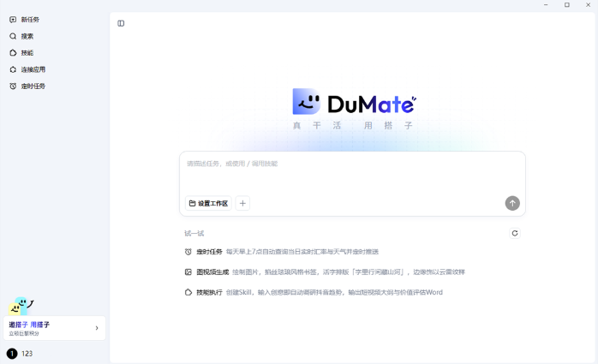Toggle the sidebar panel icon
Viewport: 598px width, 364px height.
[121, 24]
